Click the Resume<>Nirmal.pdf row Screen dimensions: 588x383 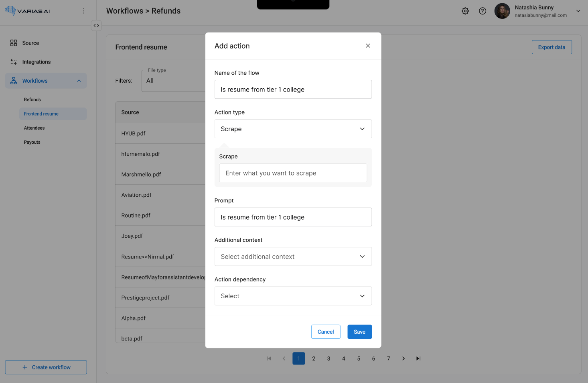pos(160,257)
